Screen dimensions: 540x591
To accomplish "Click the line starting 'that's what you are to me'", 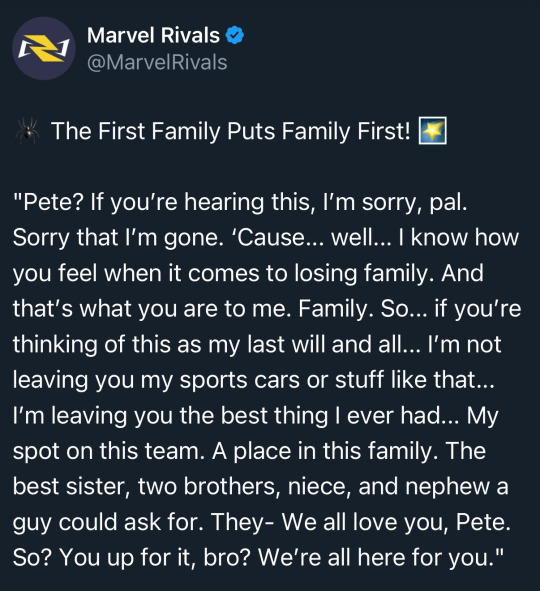I will [x=267, y=309].
